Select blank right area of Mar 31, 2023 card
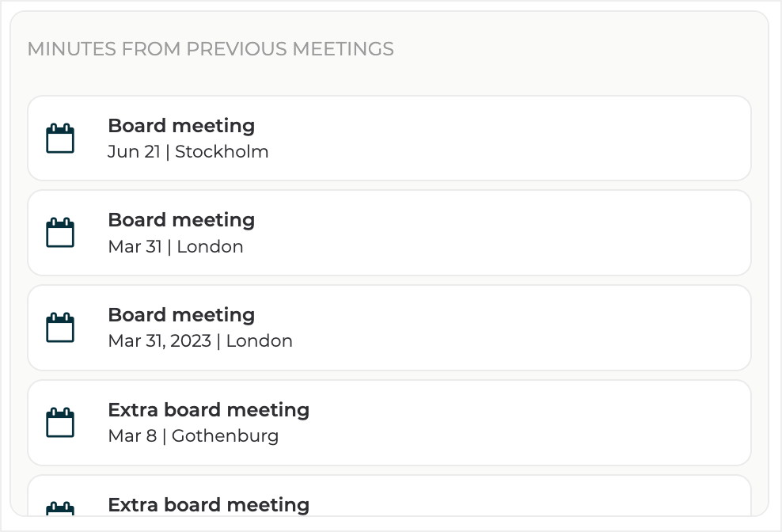782x532 pixels. click(554, 328)
